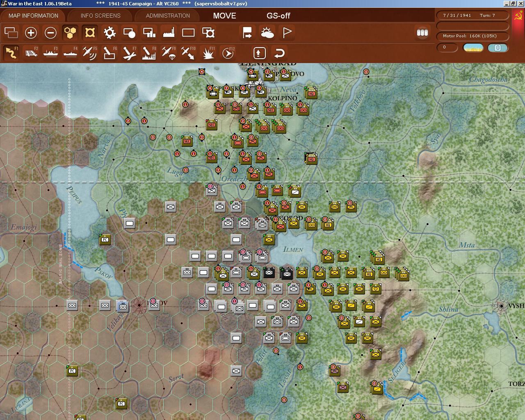The width and height of the screenshot is (525, 420).
Task: Show the weather map sun-cloud icon
Action: click(267, 32)
